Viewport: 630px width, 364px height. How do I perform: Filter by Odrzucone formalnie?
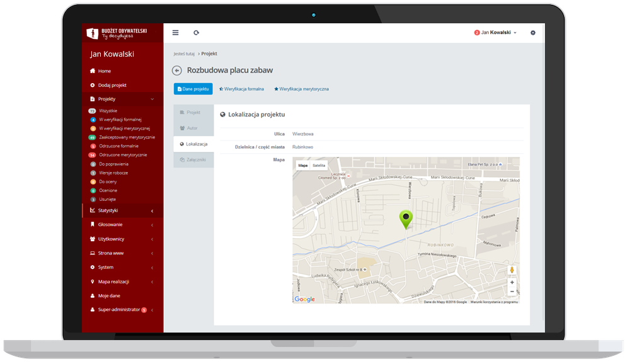(118, 146)
